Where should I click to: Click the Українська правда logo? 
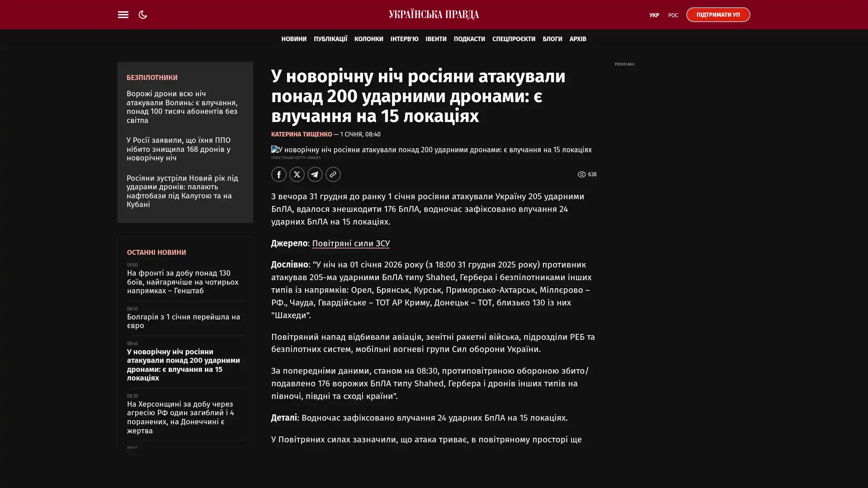tap(434, 14)
